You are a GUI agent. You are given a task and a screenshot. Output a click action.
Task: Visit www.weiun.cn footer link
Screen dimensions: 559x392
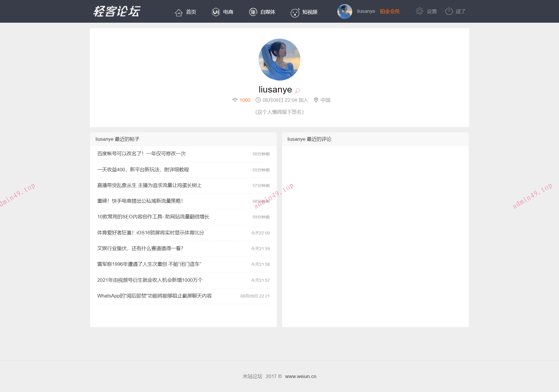click(300, 376)
